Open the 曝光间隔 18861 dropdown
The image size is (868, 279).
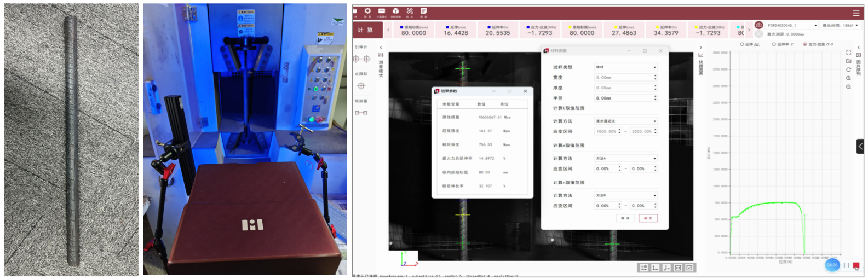point(840,25)
